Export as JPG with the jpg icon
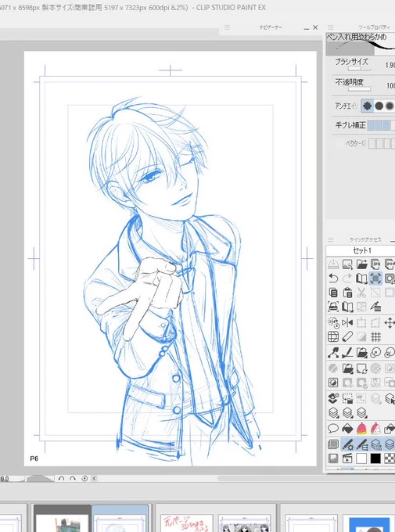395x532 pixels. [x=375, y=264]
